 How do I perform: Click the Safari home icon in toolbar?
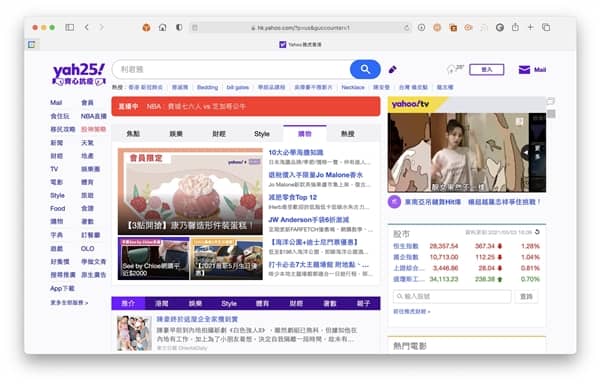coord(163,28)
